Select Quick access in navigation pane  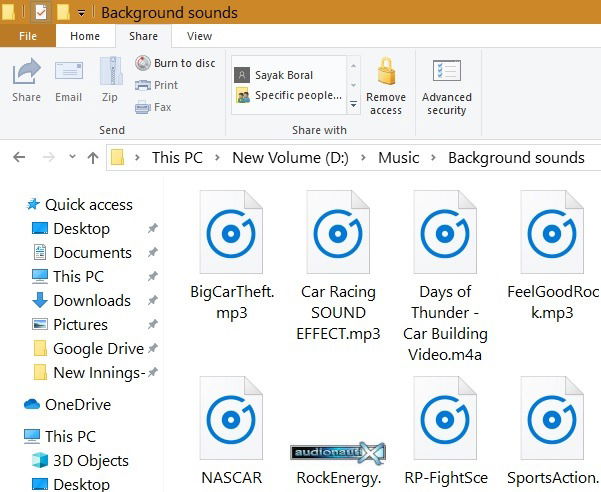80,205
